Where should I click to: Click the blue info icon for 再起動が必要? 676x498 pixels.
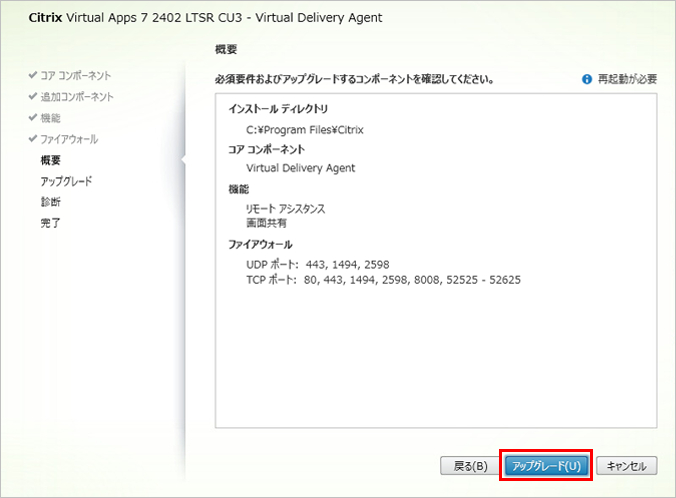point(587,78)
